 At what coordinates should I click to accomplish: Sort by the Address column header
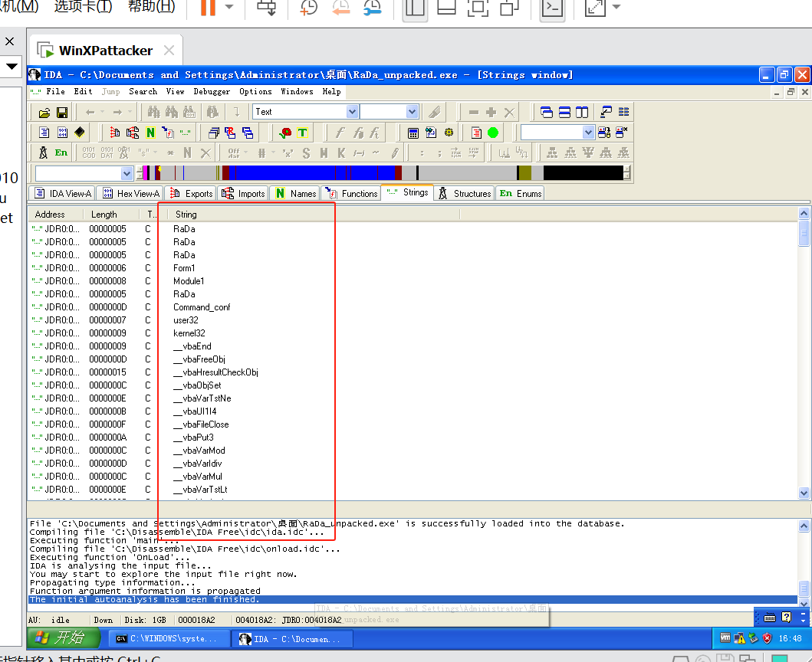[x=55, y=215]
